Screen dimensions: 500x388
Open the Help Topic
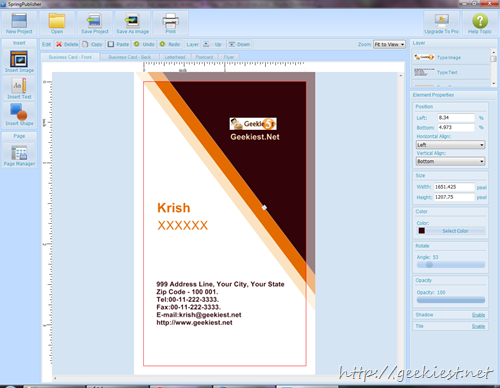click(480, 23)
